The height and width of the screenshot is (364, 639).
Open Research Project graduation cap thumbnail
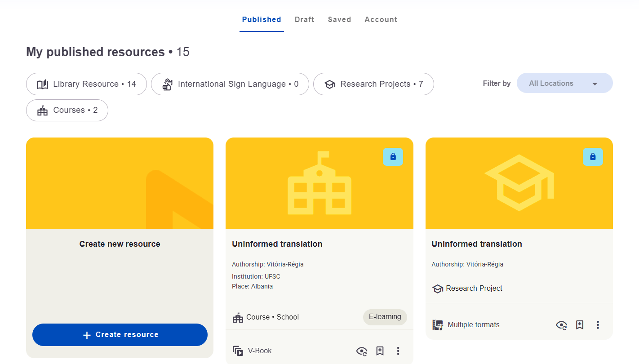point(519,183)
